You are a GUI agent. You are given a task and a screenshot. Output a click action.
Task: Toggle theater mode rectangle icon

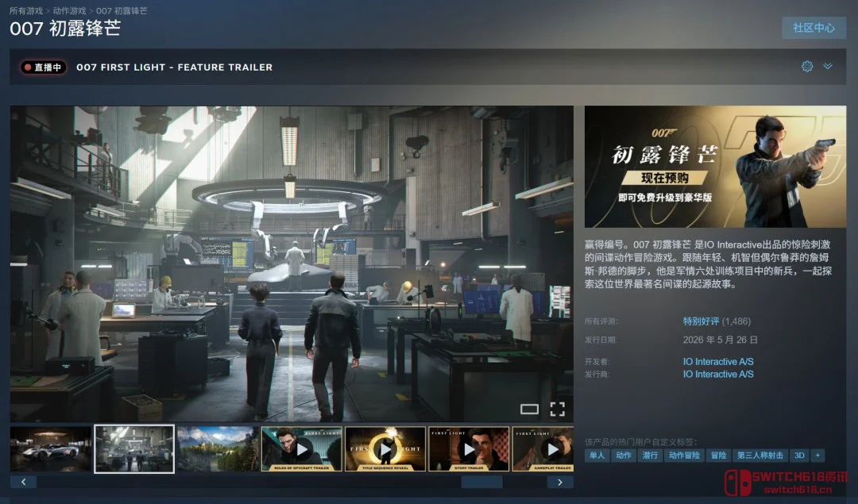tap(529, 409)
